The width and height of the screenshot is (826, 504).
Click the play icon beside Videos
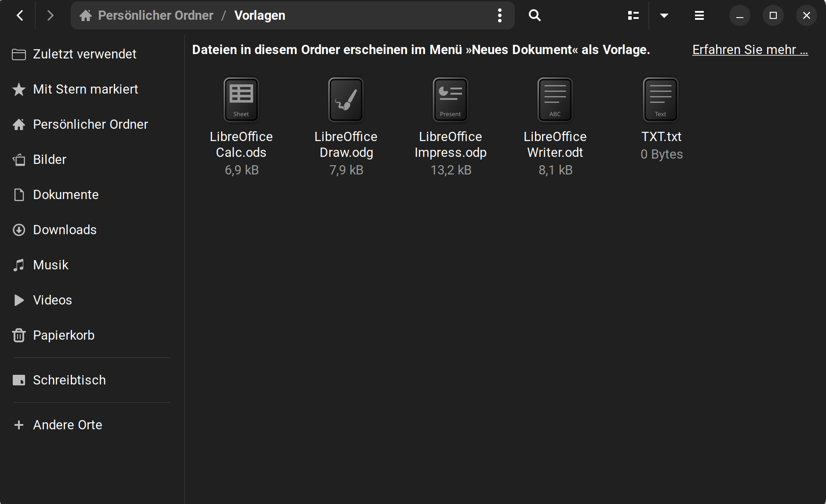(19, 300)
